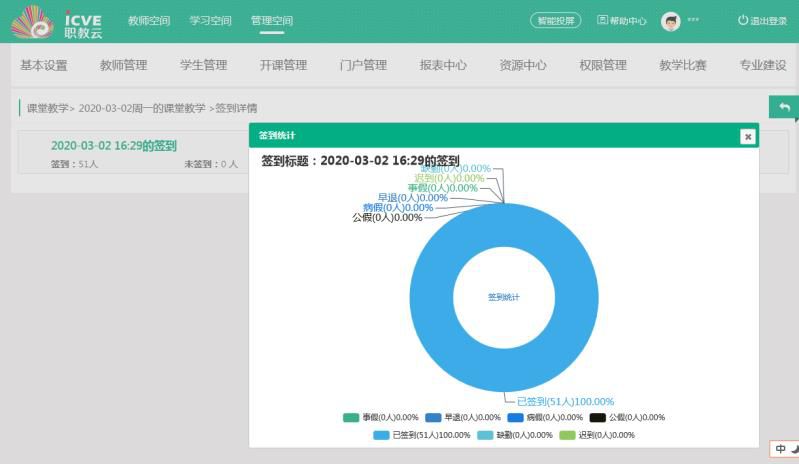The height and width of the screenshot is (464, 799).
Task: Click the user avatar icon
Action: click(x=671, y=21)
